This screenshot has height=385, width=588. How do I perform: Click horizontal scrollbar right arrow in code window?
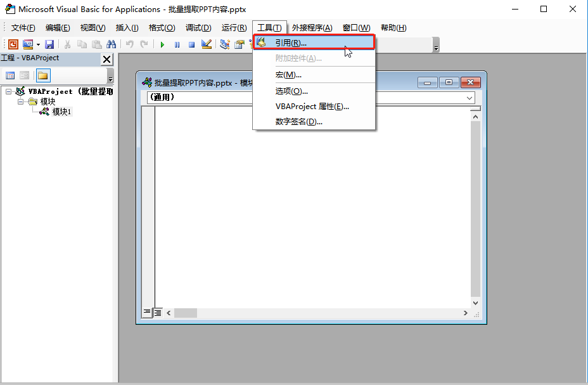(x=465, y=313)
